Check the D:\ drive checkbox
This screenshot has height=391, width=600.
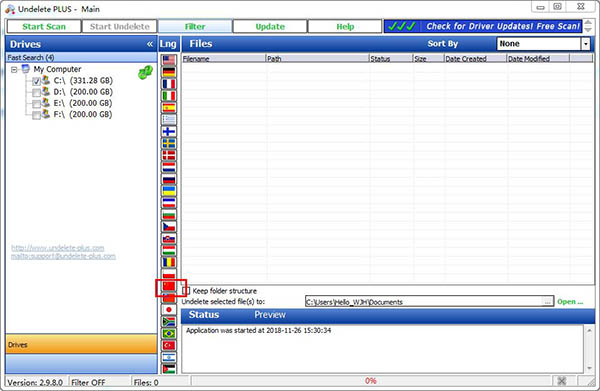point(36,93)
